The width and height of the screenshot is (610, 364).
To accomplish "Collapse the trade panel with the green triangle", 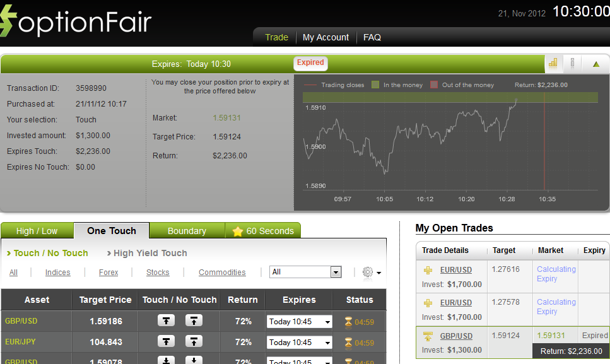I will pyautogui.click(x=595, y=63).
